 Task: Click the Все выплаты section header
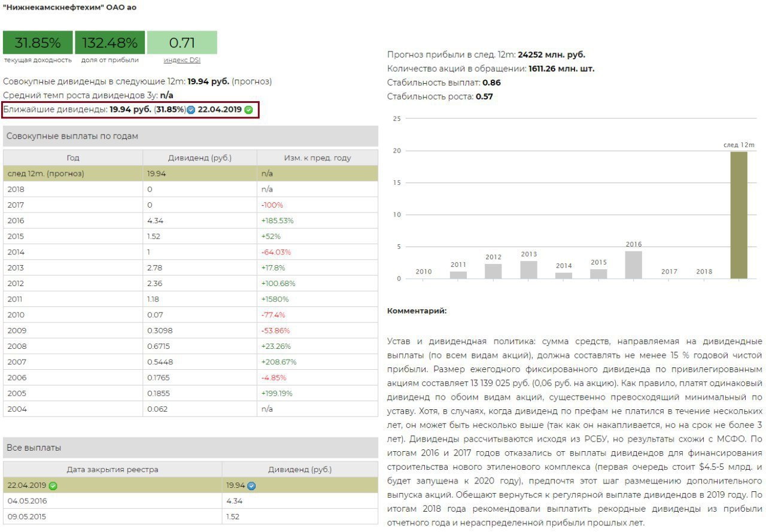(190, 448)
